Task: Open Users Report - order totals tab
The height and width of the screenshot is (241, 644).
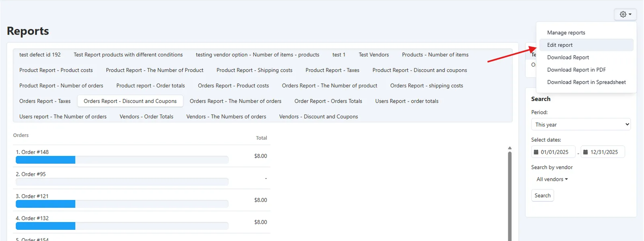Action: [407, 101]
